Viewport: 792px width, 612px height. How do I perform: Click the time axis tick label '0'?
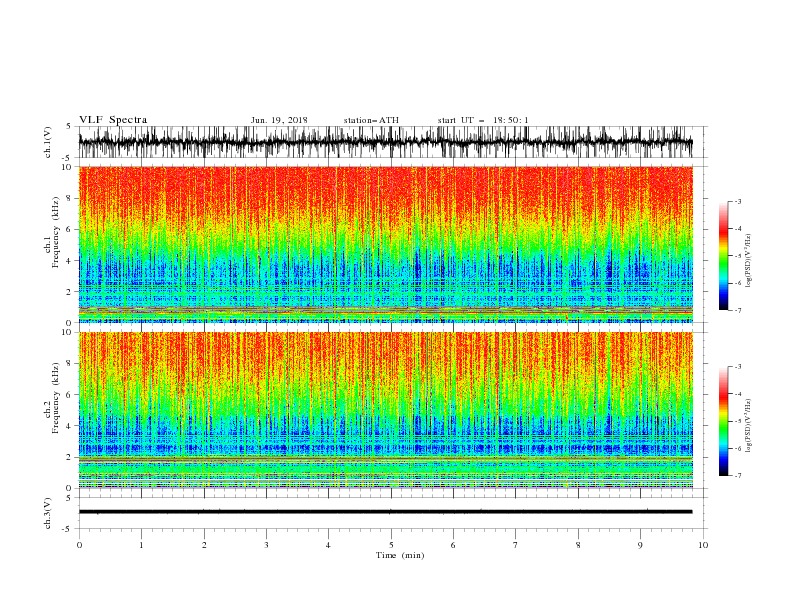pos(79,545)
